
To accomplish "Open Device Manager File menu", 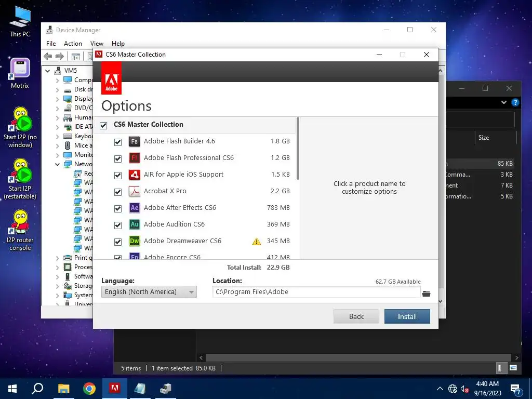I will [51, 44].
